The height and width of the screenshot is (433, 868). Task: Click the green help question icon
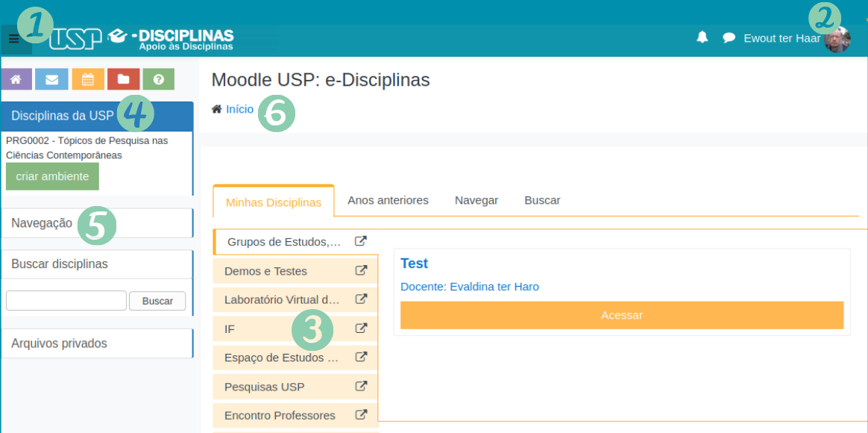coord(159,79)
